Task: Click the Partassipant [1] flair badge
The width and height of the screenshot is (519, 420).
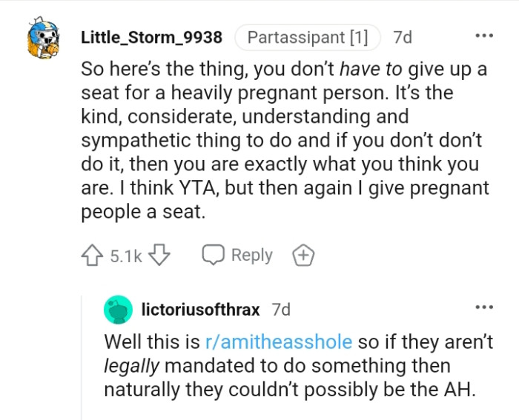Action: coord(307,36)
